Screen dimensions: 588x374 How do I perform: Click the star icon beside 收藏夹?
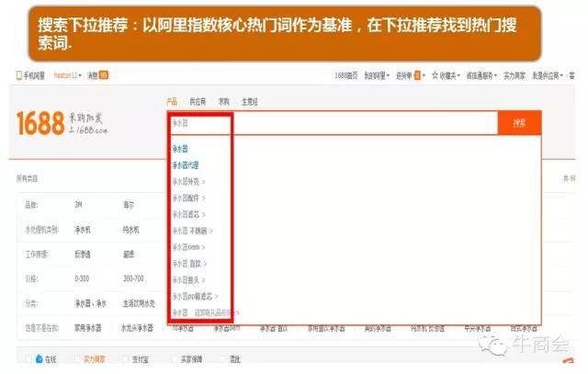(435, 75)
